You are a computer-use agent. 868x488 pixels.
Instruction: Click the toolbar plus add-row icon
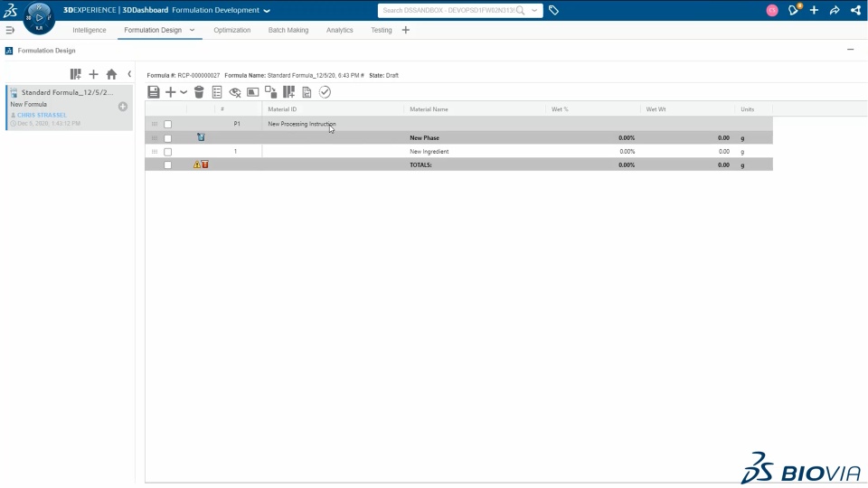click(171, 92)
